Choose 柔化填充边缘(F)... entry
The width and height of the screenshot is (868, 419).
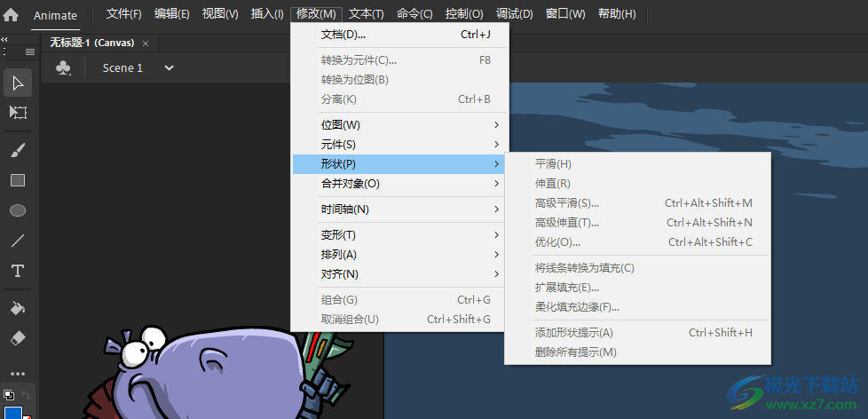[x=638, y=306]
